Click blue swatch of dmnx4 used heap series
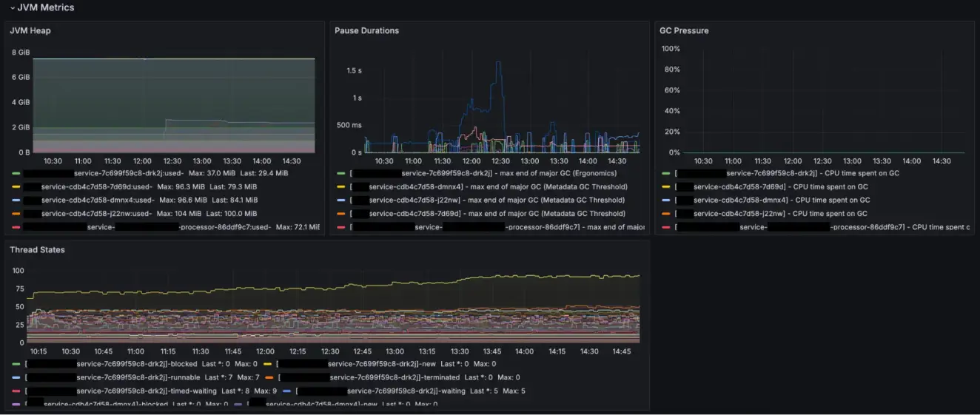980x415 pixels. (x=16, y=200)
